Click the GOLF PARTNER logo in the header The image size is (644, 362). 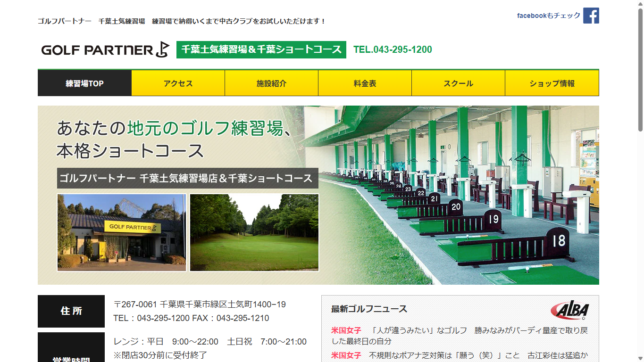coord(106,49)
